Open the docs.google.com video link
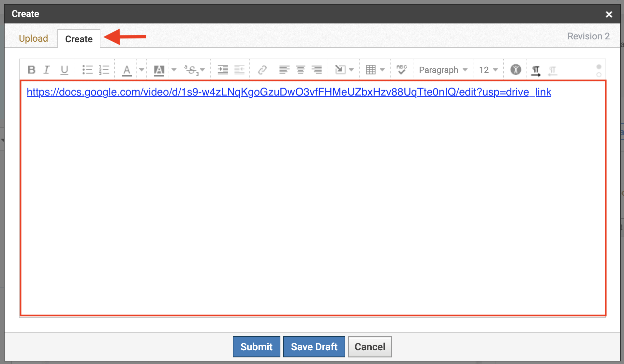 click(289, 92)
